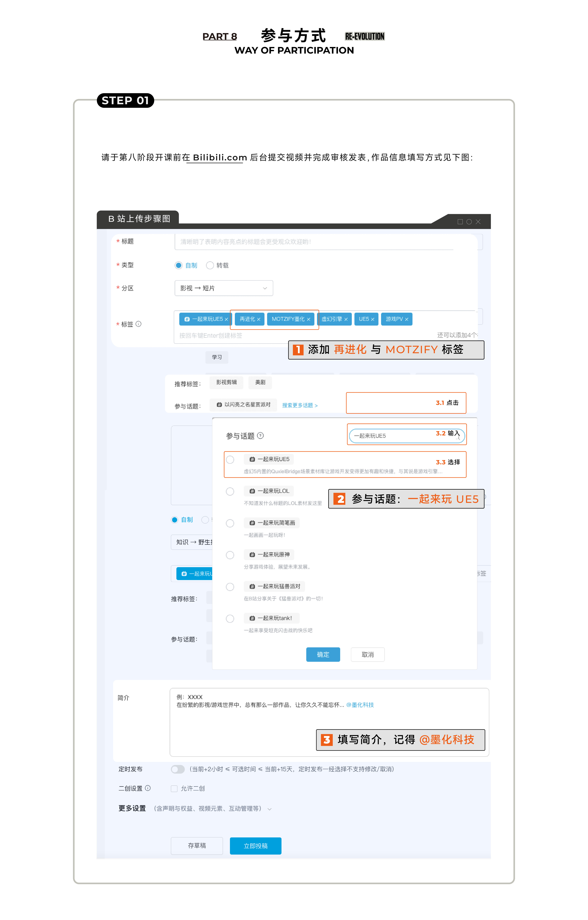Screen dimensions: 588x920
Task: Select the 自制 type radio button
Action: 178,265
